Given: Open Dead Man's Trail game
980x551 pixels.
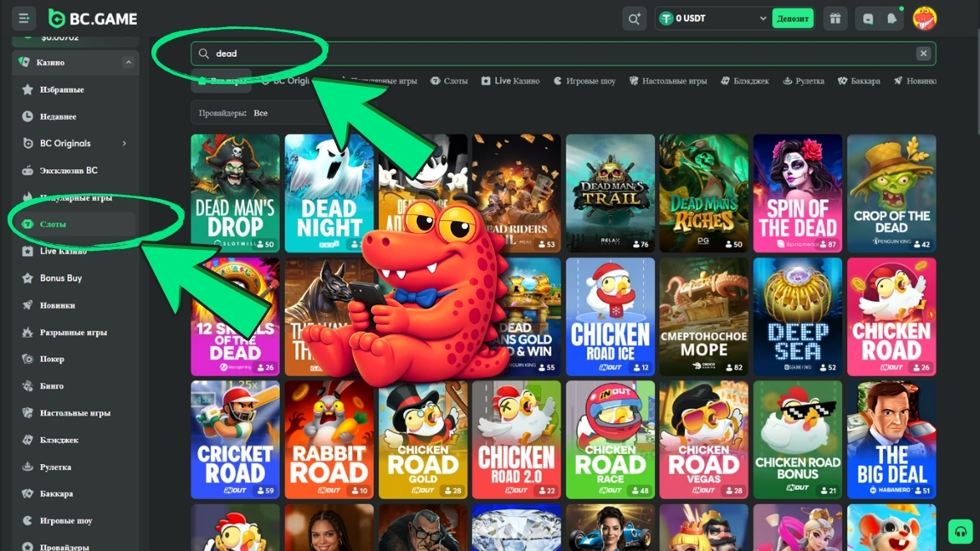Looking at the screenshot, I should (x=610, y=193).
